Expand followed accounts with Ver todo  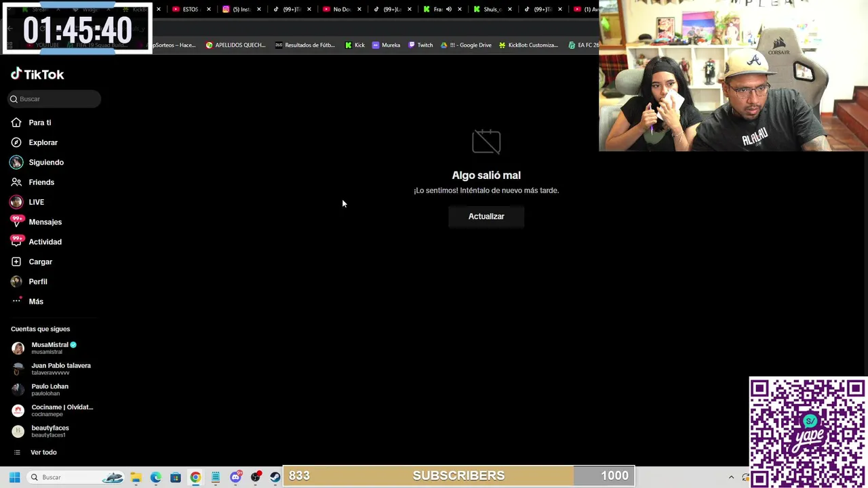click(x=43, y=452)
